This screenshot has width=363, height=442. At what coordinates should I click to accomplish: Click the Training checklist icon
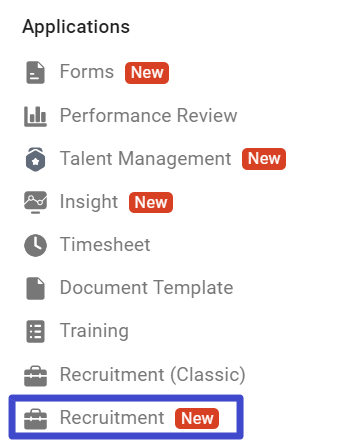tap(35, 331)
